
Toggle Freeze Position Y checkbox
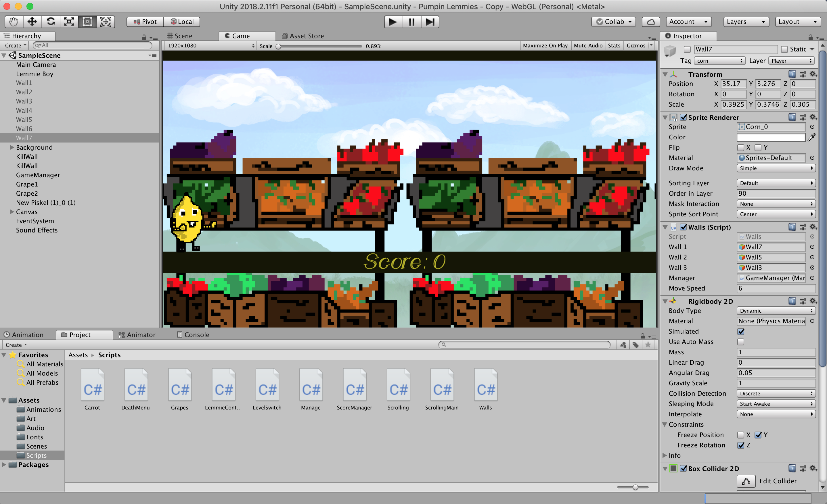758,435
